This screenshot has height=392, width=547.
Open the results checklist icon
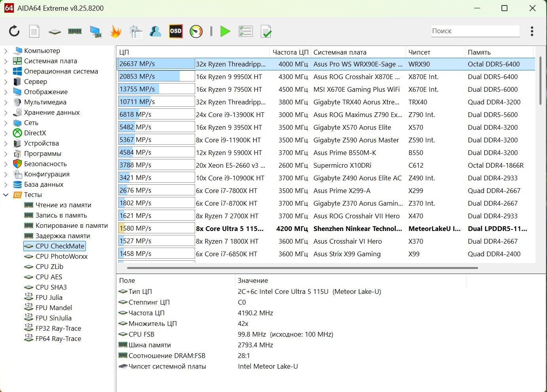245,31
